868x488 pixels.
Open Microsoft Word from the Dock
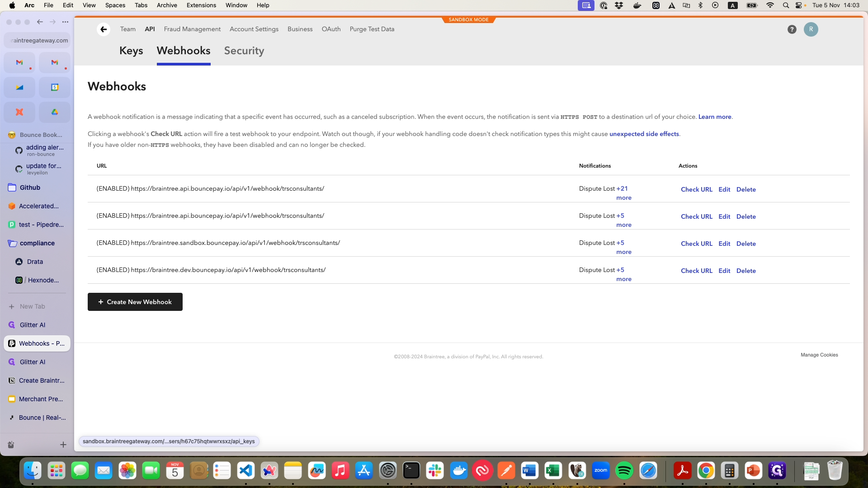tap(530, 471)
